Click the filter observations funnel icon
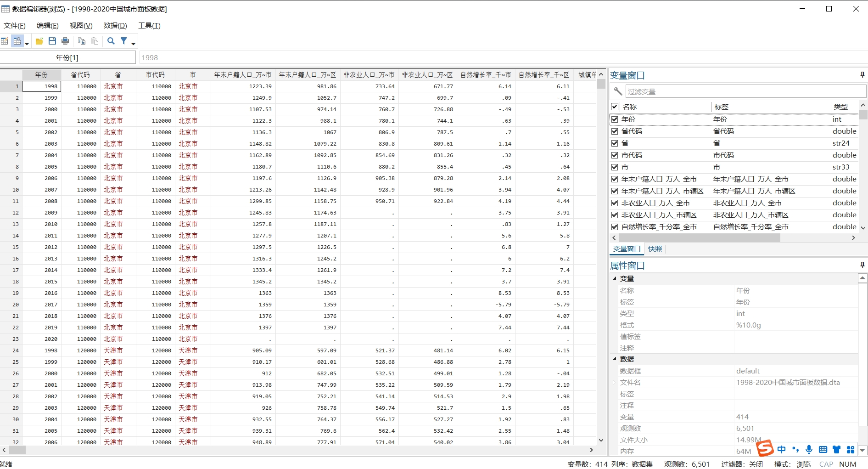 tap(124, 41)
